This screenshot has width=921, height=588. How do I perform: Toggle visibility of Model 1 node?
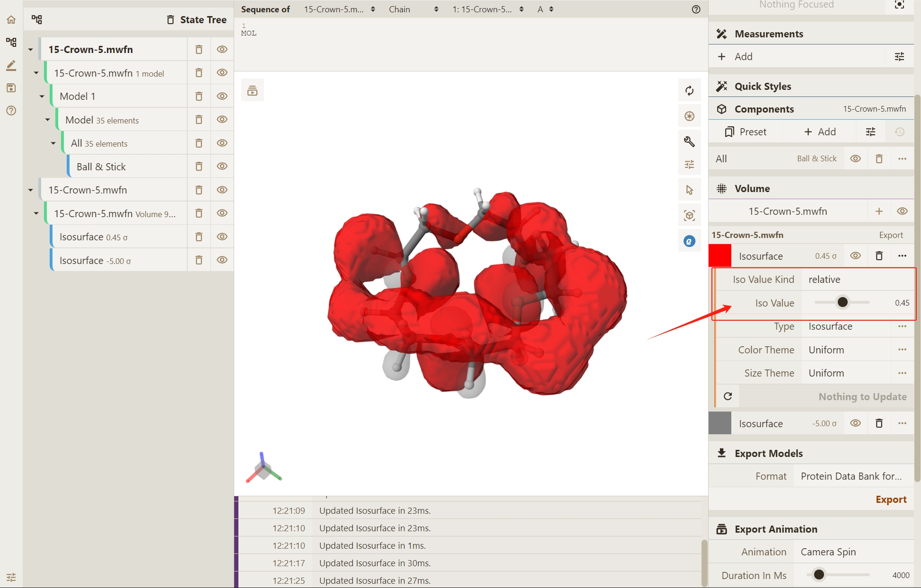[222, 96]
